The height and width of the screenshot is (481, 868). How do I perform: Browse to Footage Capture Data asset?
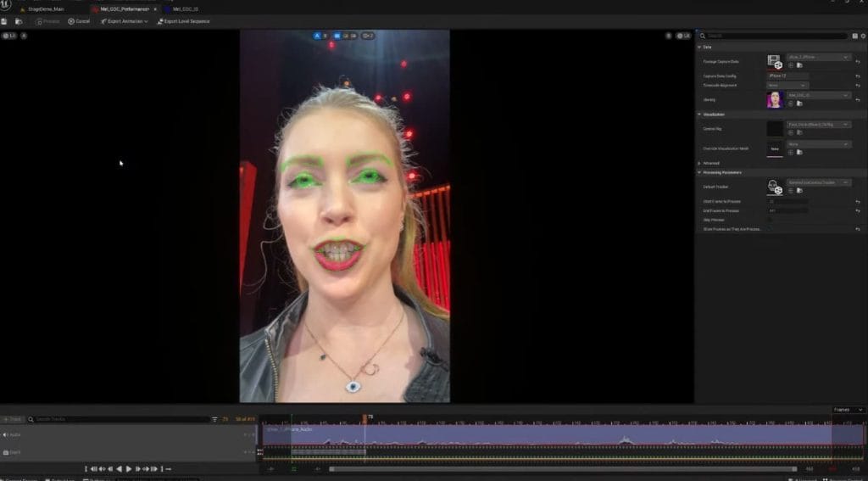point(799,64)
